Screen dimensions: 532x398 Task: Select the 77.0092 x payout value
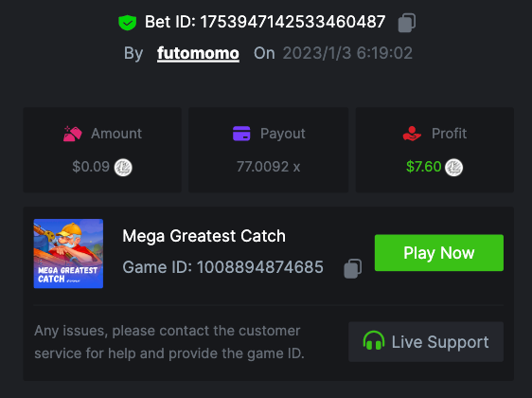pyautogui.click(x=269, y=167)
